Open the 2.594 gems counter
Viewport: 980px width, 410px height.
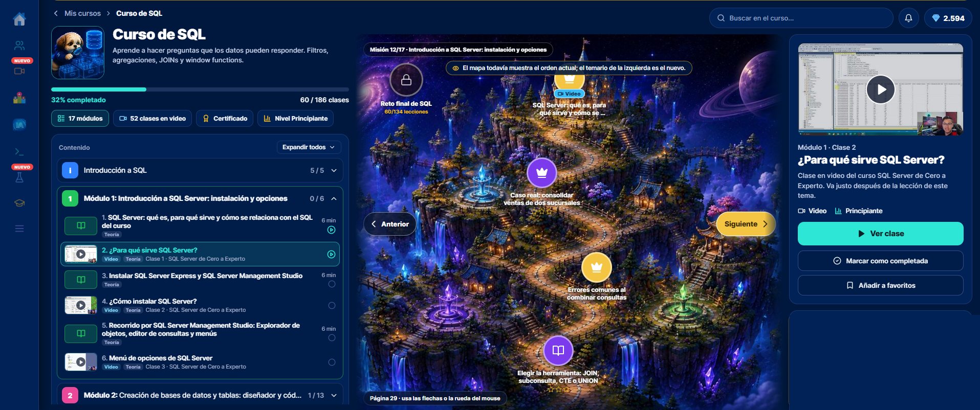click(948, 18)
